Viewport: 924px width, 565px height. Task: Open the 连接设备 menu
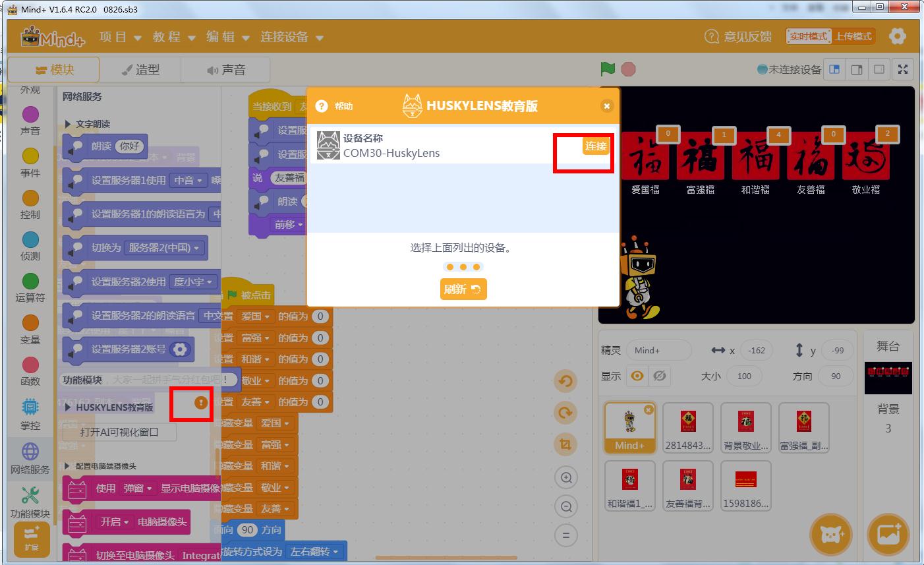(x=291, y=37)
